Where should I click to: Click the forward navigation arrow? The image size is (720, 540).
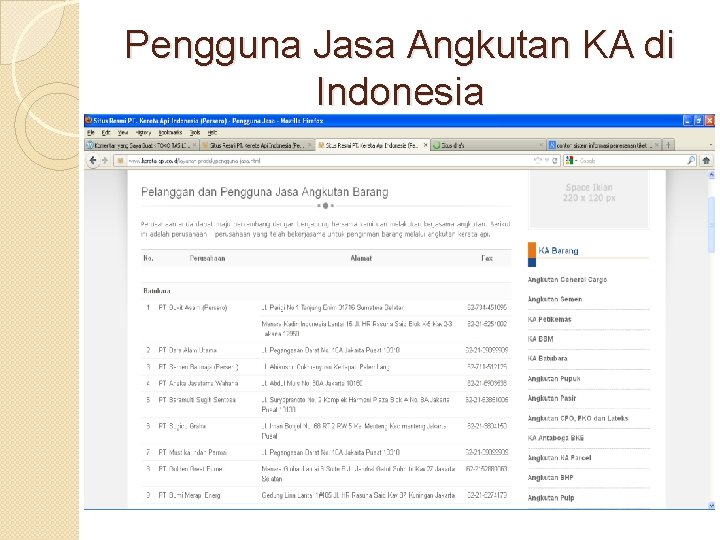(105, 160)
